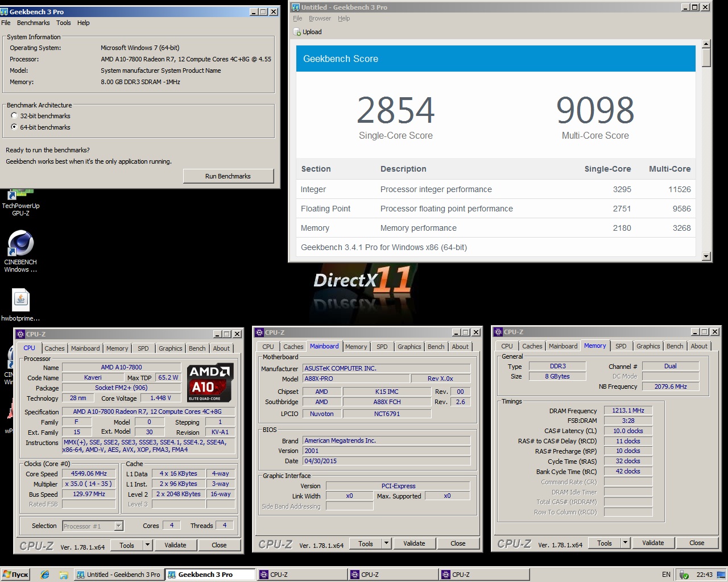Expand the Tools dropdown arrow in CPU-Z Mainboard window

click(386, 543)
